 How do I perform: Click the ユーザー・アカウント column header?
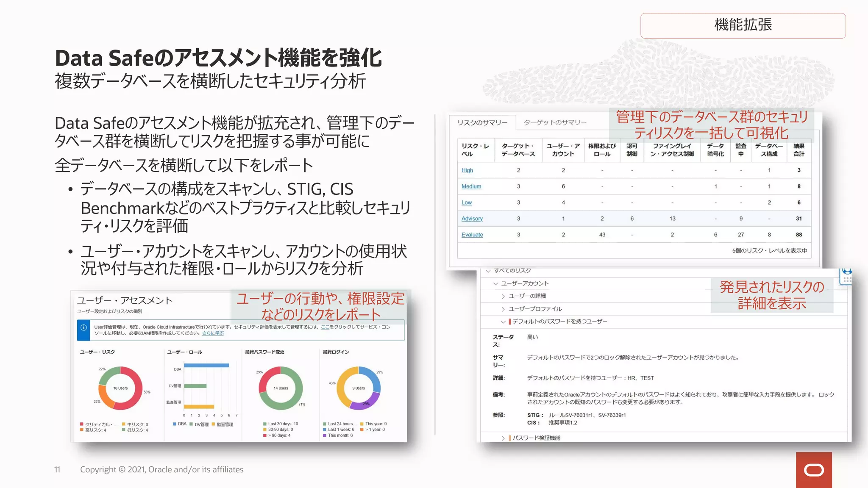[563, 150]
